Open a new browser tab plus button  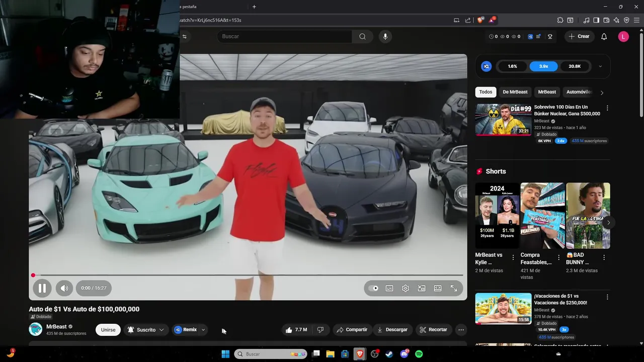click(254, 7)
